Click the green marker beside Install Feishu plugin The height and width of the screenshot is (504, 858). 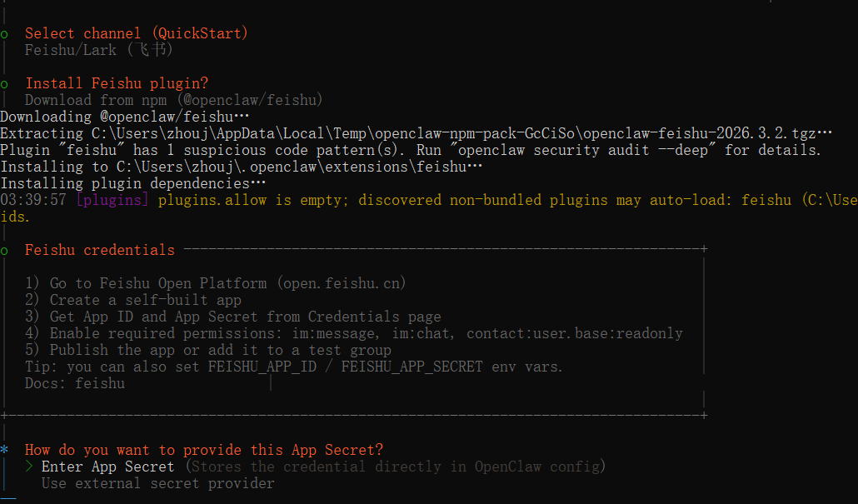5,83
